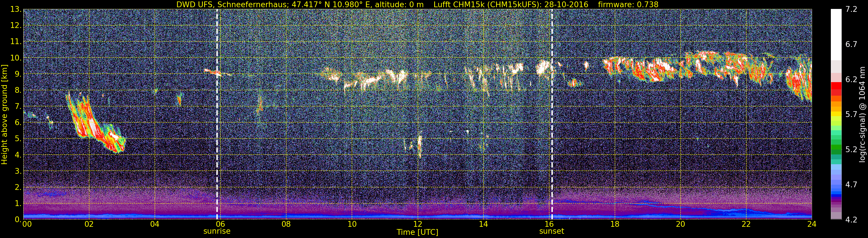This screenshot has height=238, width=868.
Task: Click the '6.' height axis tick label
Action: [x=18, y=123]
